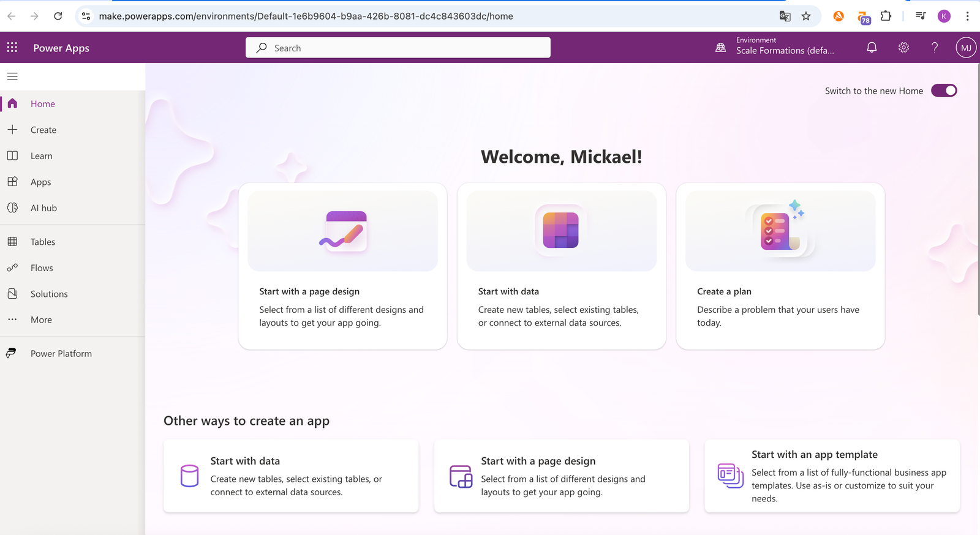Open the MJ account avatar
Image resolution: width=980 pixels, height=535 pixels.
(x=966, y=48)
